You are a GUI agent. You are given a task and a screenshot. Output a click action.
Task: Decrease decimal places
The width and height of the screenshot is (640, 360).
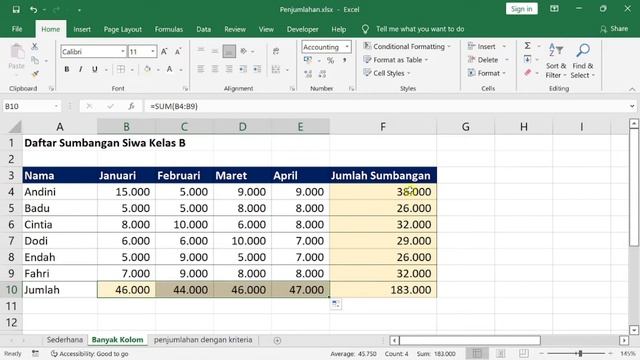322,74
